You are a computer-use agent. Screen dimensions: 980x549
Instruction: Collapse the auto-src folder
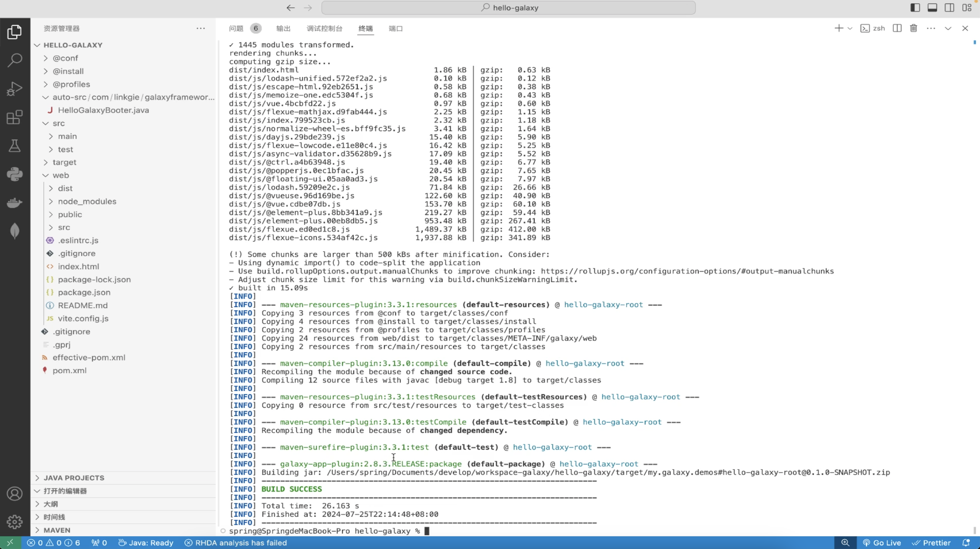tap(124, 97)
